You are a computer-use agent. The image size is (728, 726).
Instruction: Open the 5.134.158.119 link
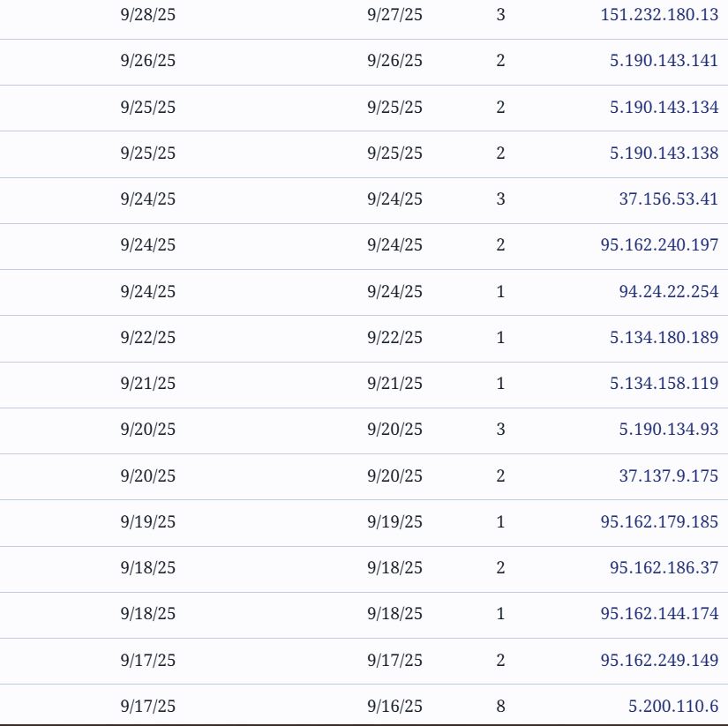click(x=664, y=383)
